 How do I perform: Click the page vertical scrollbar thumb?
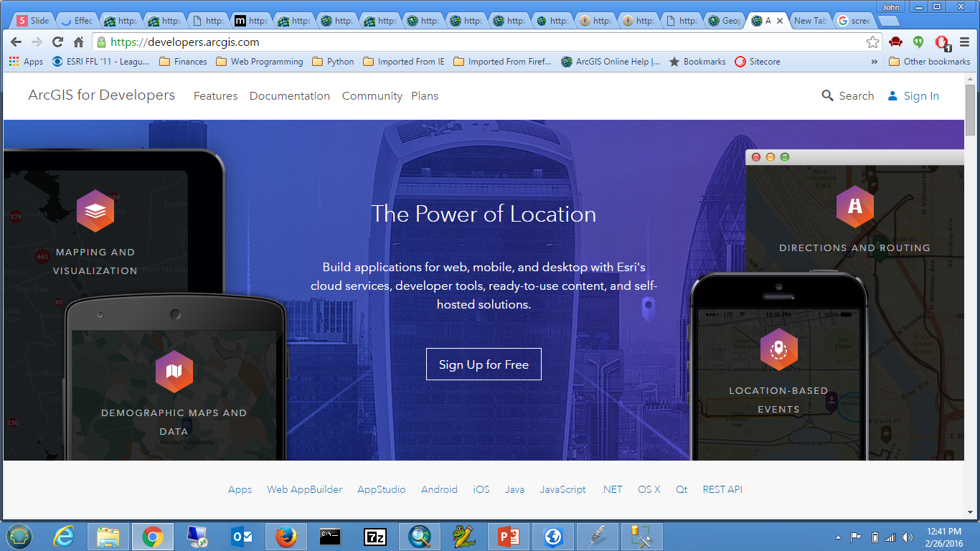[970, 110]
